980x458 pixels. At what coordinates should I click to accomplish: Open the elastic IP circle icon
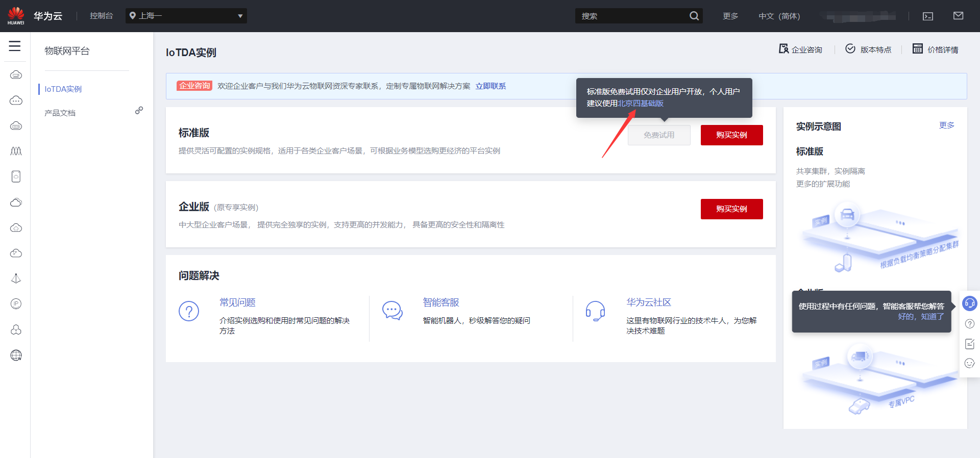(x=16, y=304)
